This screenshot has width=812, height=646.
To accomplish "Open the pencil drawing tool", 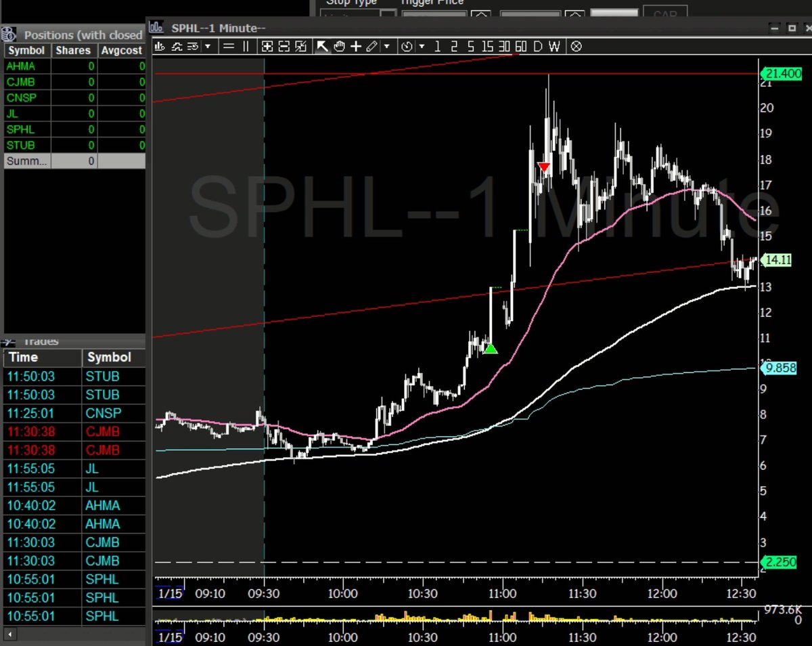I will coord(370,46).
